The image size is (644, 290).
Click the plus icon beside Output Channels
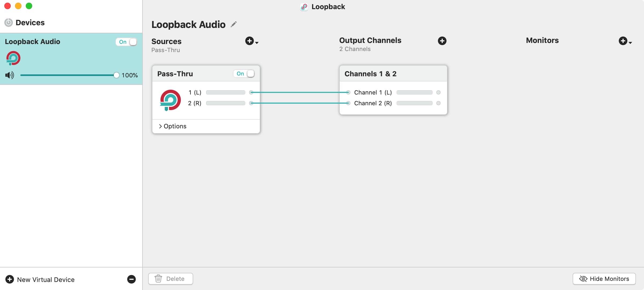tap(442, 41)
